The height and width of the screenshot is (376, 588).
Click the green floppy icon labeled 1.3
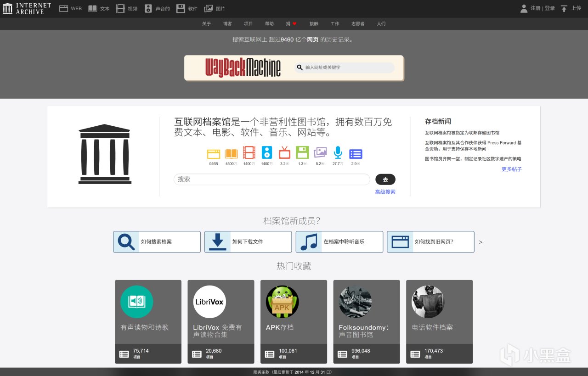click(302, 152)
